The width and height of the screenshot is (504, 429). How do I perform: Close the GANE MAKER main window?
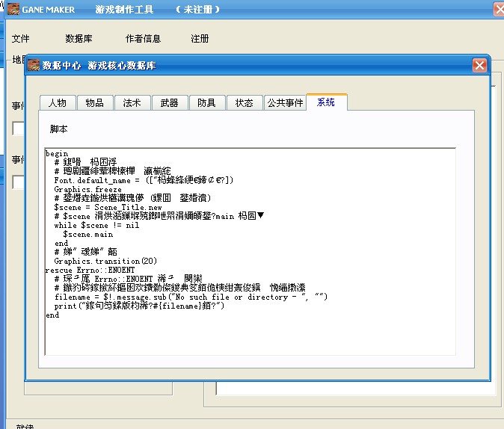tap(500, 9)
